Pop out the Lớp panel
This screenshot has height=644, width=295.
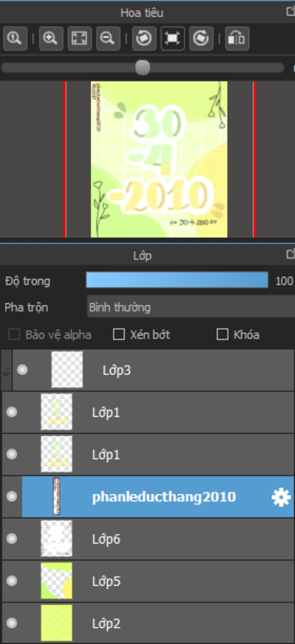290,254
